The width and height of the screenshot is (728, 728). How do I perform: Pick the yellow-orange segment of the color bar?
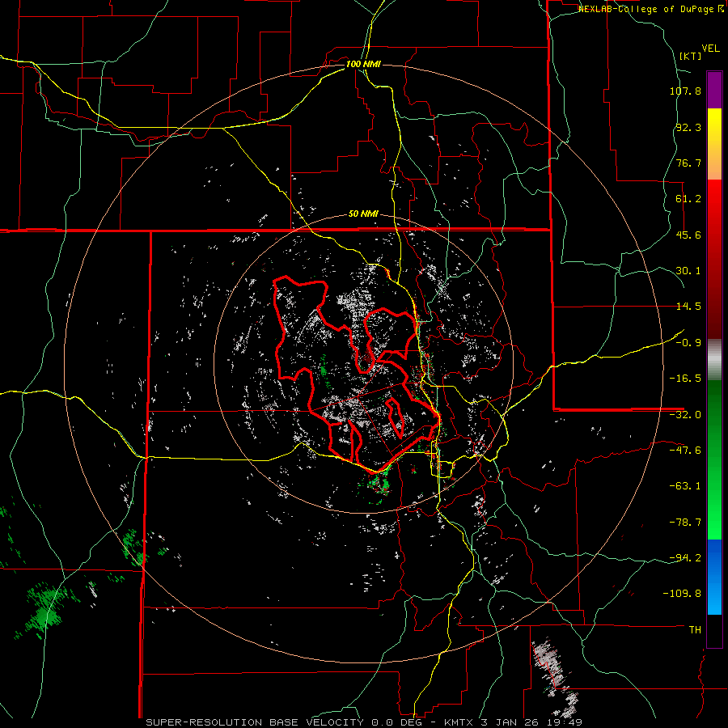pyautogui.click(x=714, y=144)
